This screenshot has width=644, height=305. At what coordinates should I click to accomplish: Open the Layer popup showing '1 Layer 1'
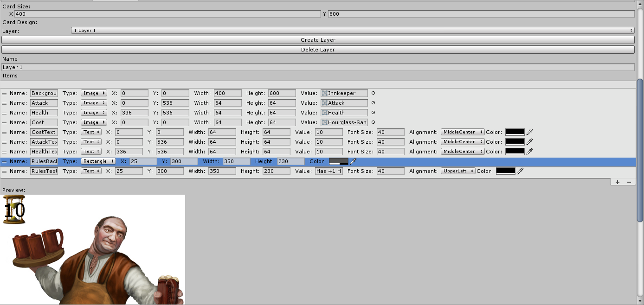tap(353, 31)
